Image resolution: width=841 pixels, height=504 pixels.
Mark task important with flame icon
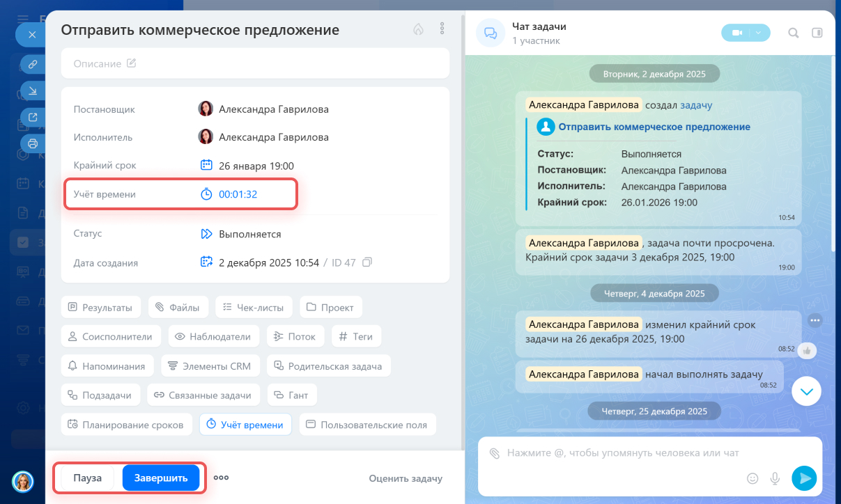418,29
